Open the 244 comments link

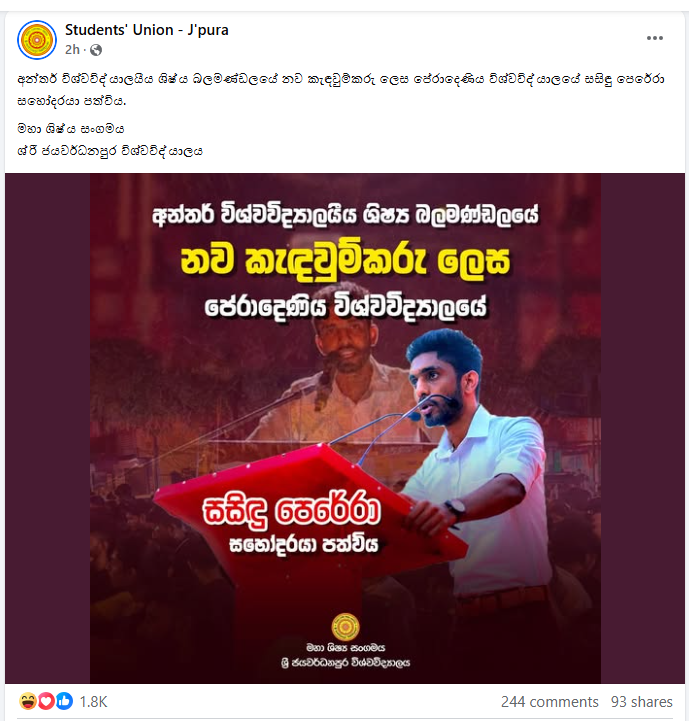[x=550, y=702]
